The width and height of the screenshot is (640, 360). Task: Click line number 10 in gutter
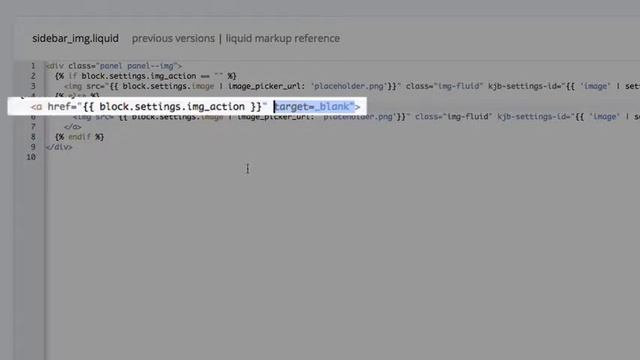[31, 157]
